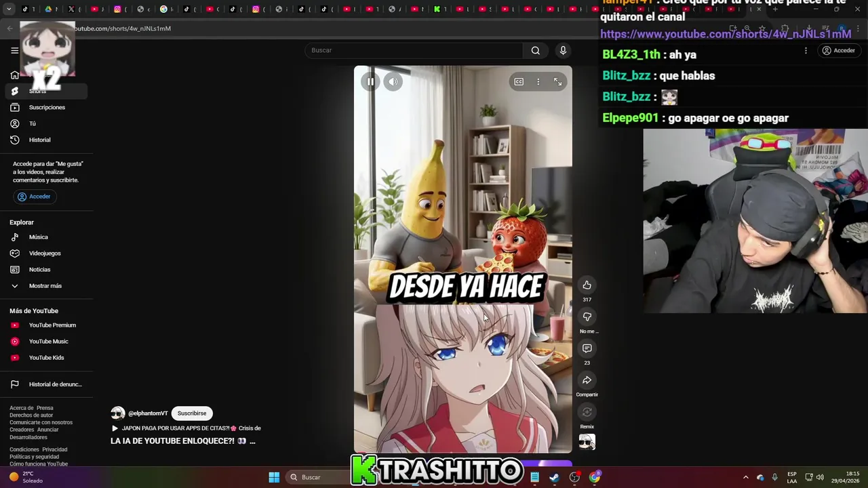The image size is (868, 488).
Task: Dislike the Short with thumbs-down icon
Action: coord(587,317)
